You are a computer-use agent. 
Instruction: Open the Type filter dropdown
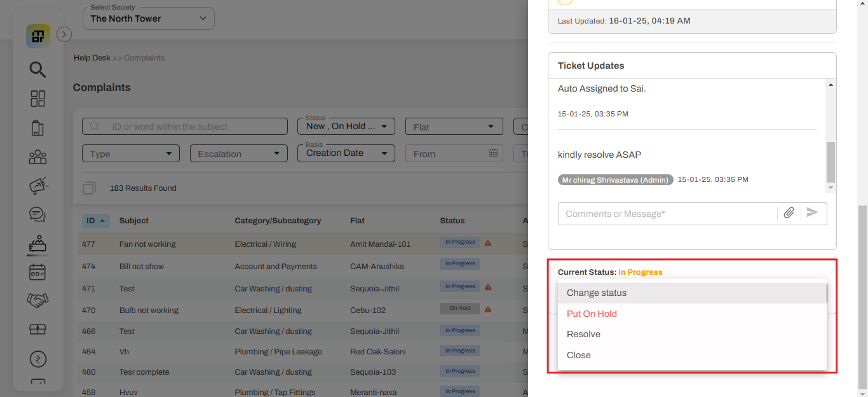click(x=130, y=153)
